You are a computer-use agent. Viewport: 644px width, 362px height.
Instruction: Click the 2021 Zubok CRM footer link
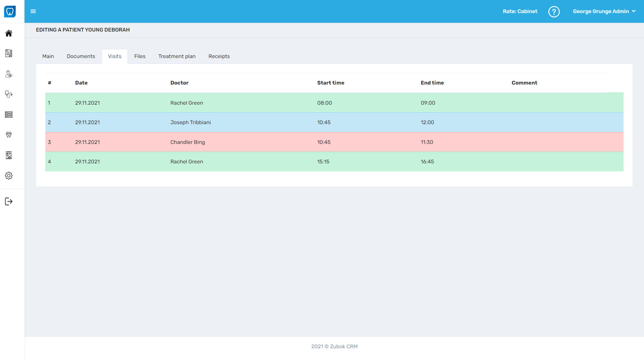[334, 346]
